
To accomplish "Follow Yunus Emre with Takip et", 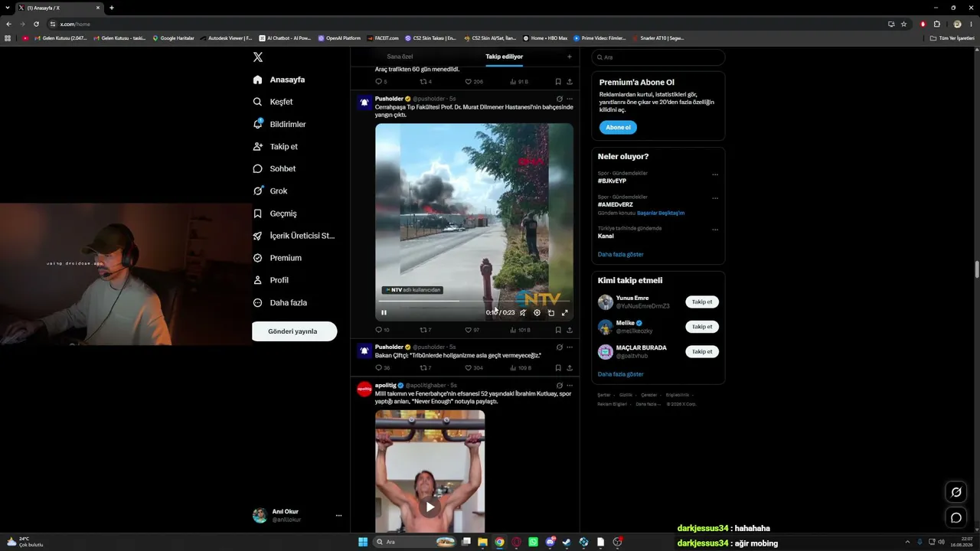I will [x=702, y=302].
